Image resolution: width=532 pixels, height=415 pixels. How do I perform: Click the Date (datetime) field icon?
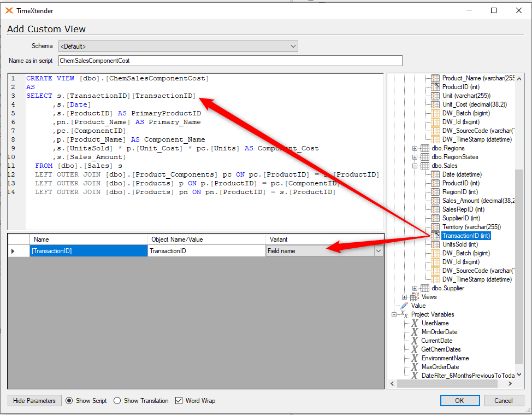coord(435,174)
